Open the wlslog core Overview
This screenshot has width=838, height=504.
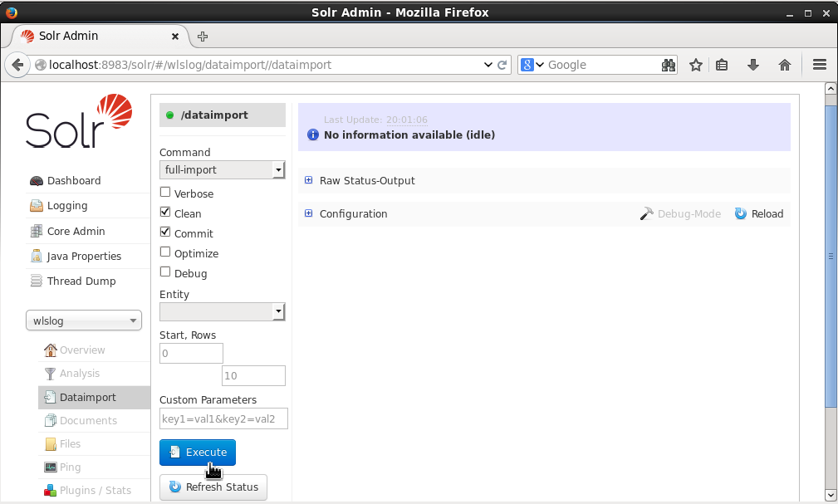[x=81, y=350]
